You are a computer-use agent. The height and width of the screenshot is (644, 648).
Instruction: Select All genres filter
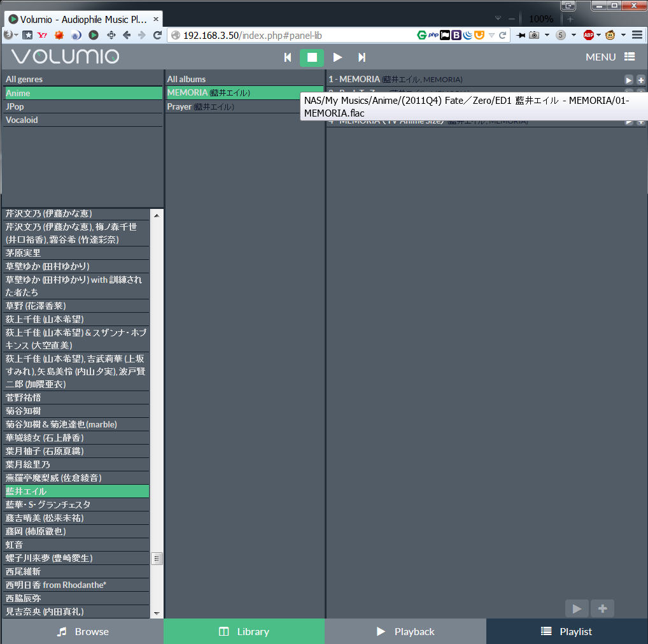pyautogui.click(x=83, y=79)
